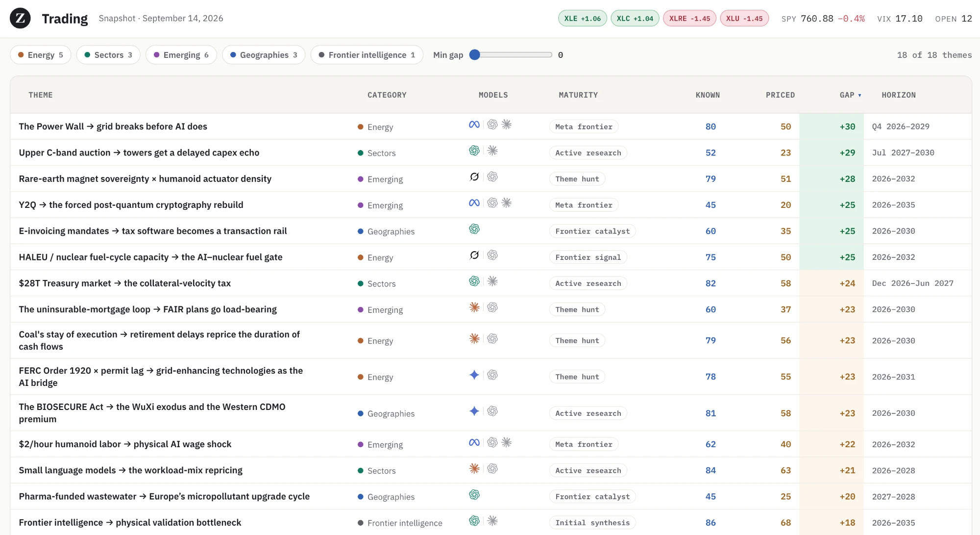
Task: Click Claude asterisk icon in Y2Q row
Action: [507, 203]
